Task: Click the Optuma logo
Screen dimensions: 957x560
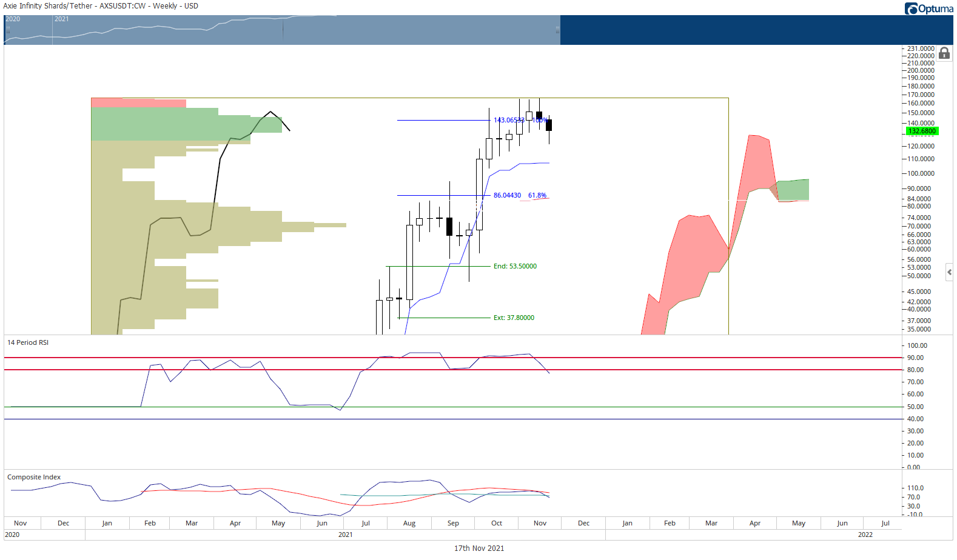Action: coord(928,8)
